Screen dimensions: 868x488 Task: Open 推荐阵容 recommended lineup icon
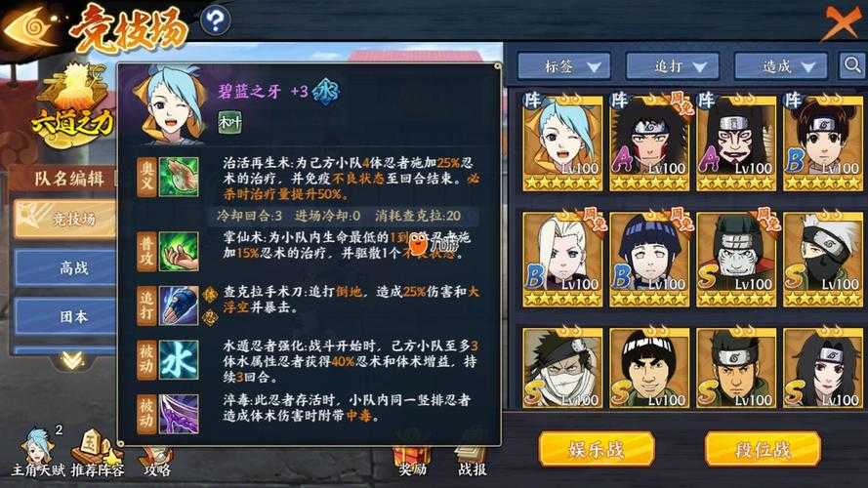(x=97, y=453)
